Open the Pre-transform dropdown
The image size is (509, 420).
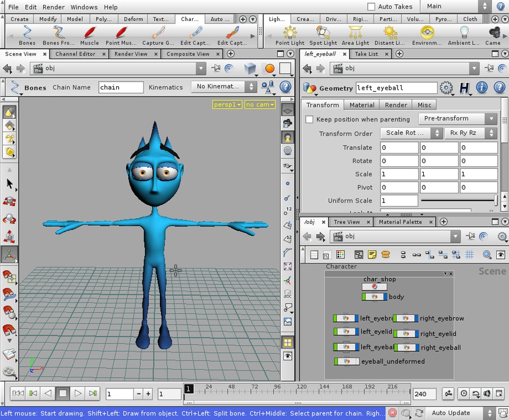point(458,118)
